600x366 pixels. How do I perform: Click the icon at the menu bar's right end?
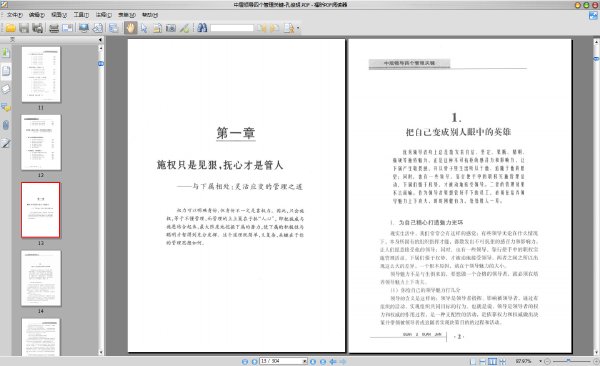(x=593, y=16)
